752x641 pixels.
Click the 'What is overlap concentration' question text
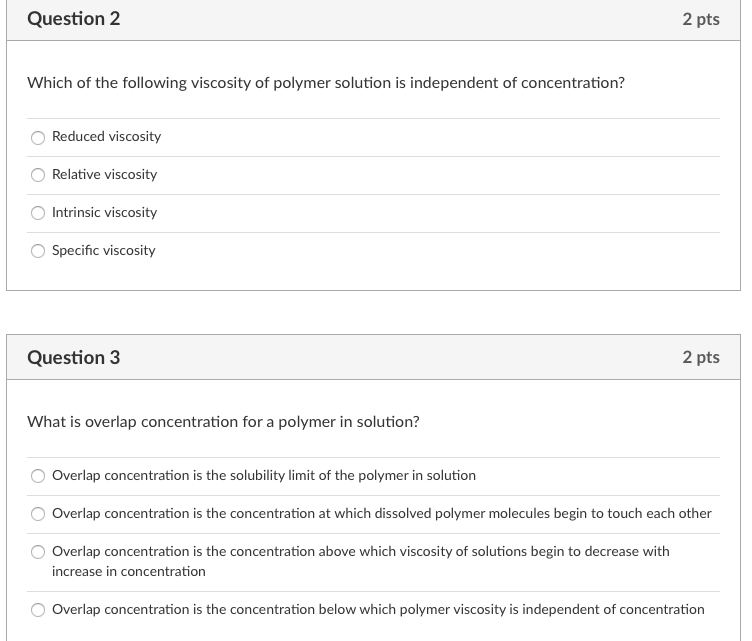(x=223, y=421)
